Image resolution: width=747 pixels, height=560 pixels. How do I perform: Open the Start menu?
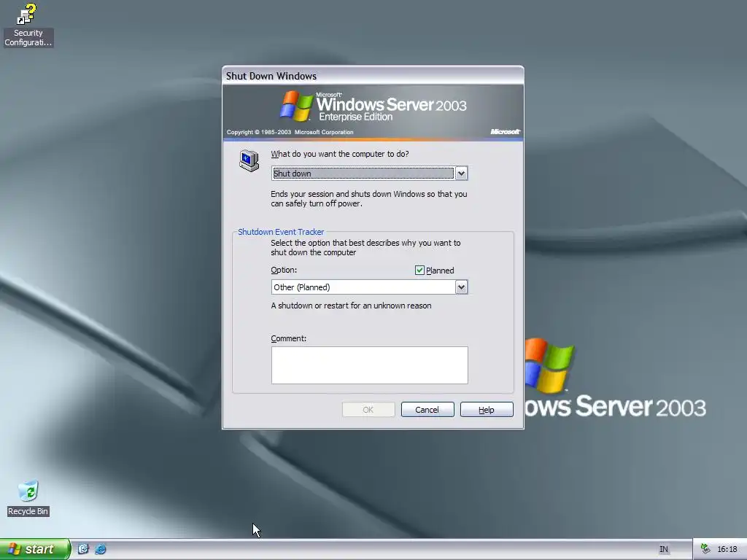point(35,549)
